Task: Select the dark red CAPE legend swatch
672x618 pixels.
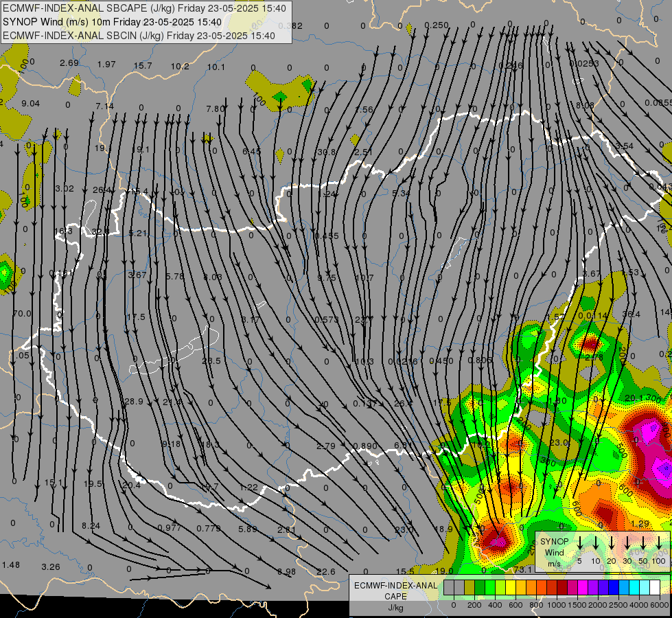Action: tap(562, 588)
